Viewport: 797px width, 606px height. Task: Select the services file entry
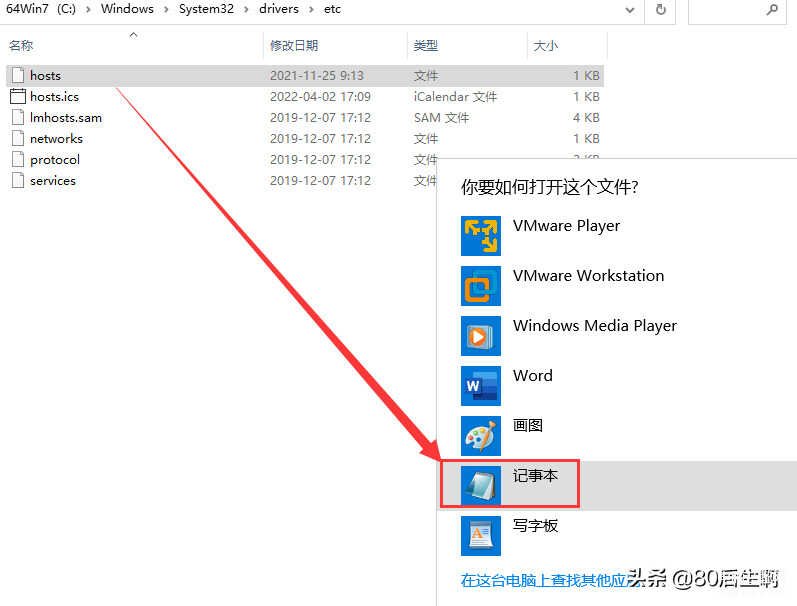pos(52,181)
